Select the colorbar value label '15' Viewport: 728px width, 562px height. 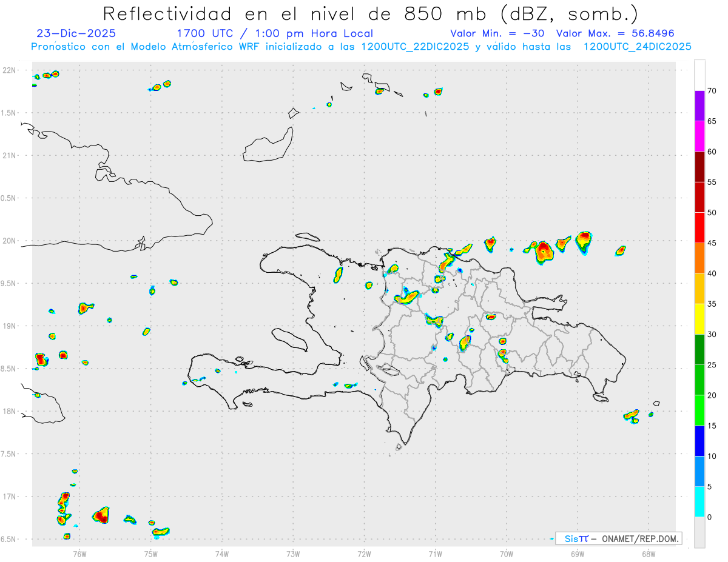click(712, 426)
